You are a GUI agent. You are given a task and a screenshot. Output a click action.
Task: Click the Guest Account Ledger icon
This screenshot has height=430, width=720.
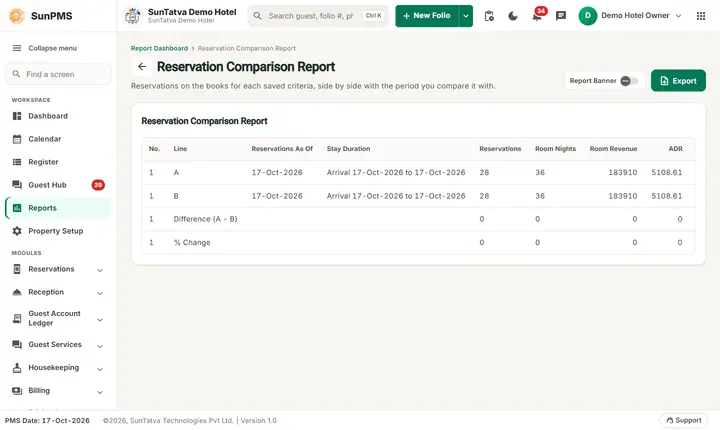click(17, 318)
